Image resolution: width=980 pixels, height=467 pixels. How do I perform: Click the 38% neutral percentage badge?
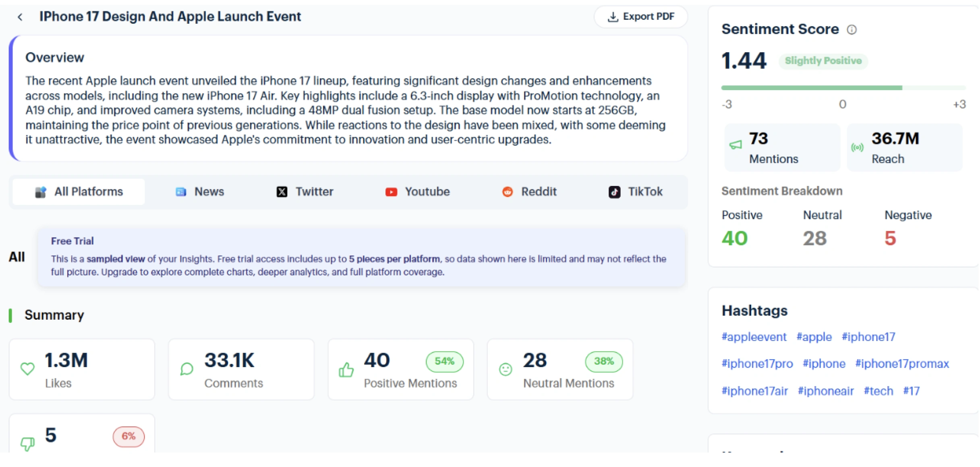point(604,362)
